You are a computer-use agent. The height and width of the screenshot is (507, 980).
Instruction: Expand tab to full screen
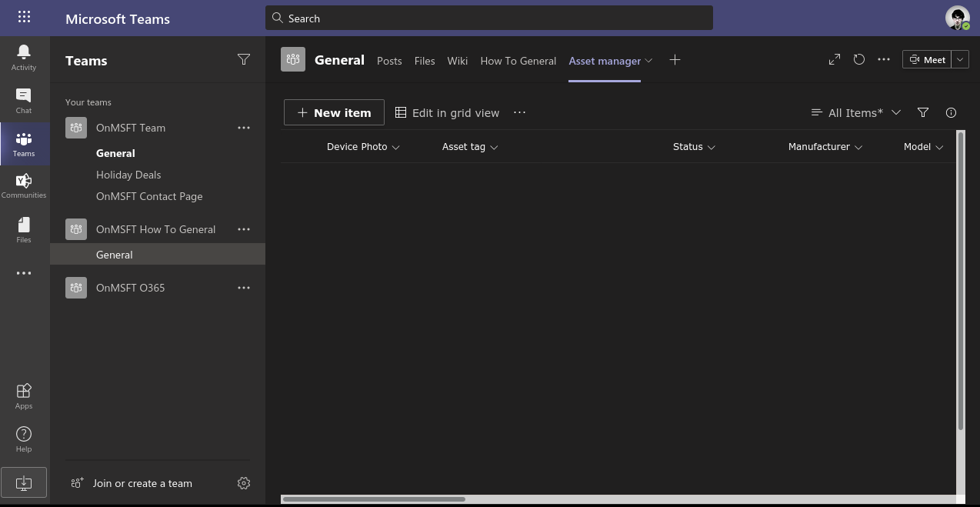click(x=835, y=59)
